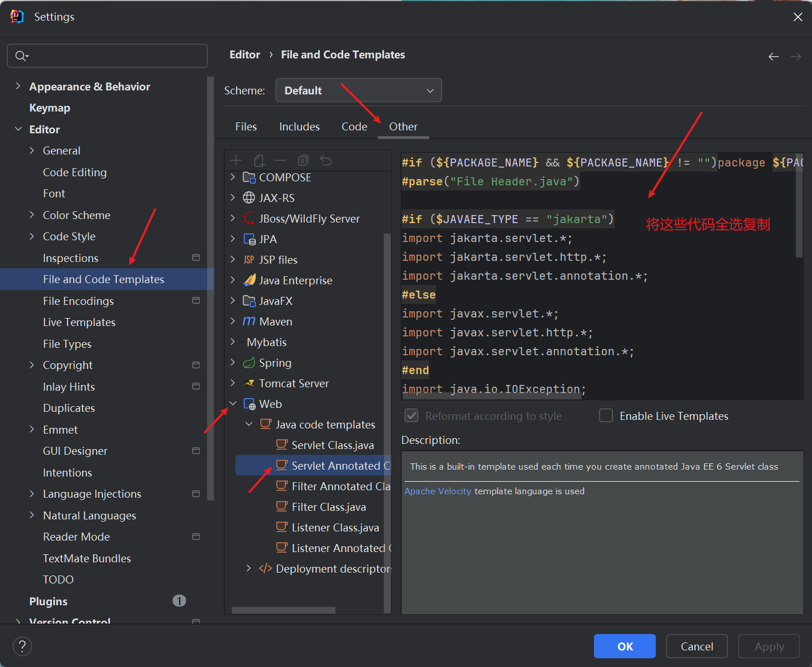The width and height of the screenshot is (812, 667).
Task: Click the search magnifier icon
Action: tap(21, 55)
